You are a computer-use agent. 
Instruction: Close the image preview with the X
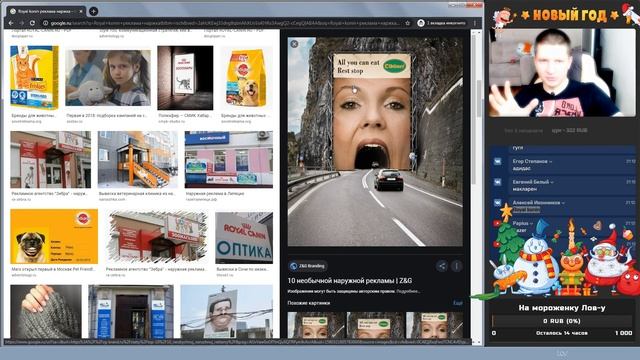(294, 44)
